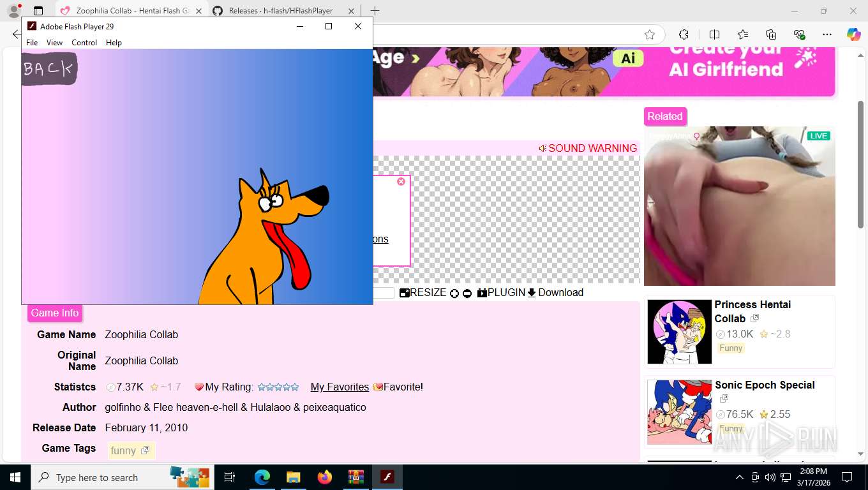Image resolution: width=868 pixels, height=490 pixels.
Task: Open Princess Hentai Collab in new window icon
Action: (754, 318)
